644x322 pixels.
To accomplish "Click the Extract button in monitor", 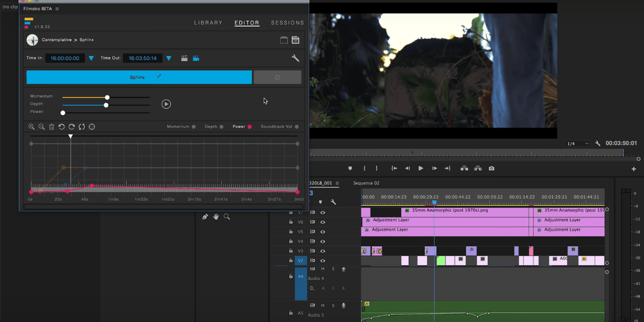I will click(478, 168).
